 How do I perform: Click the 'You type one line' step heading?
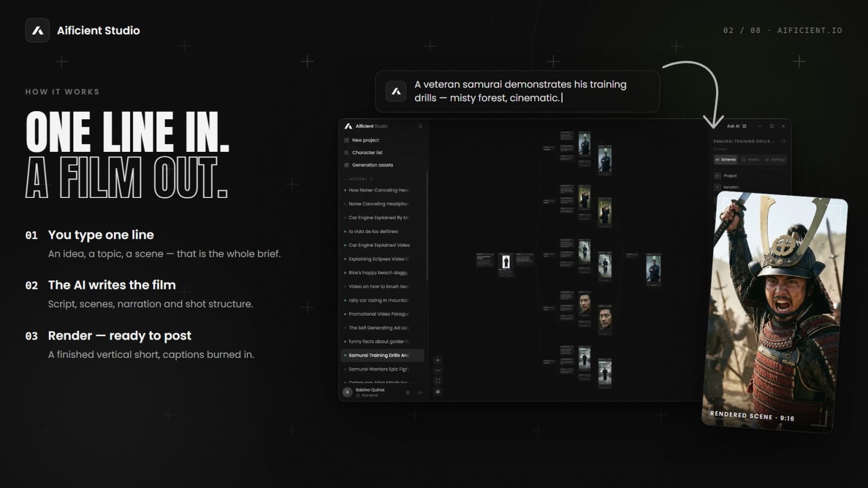(x=101, y=235)
